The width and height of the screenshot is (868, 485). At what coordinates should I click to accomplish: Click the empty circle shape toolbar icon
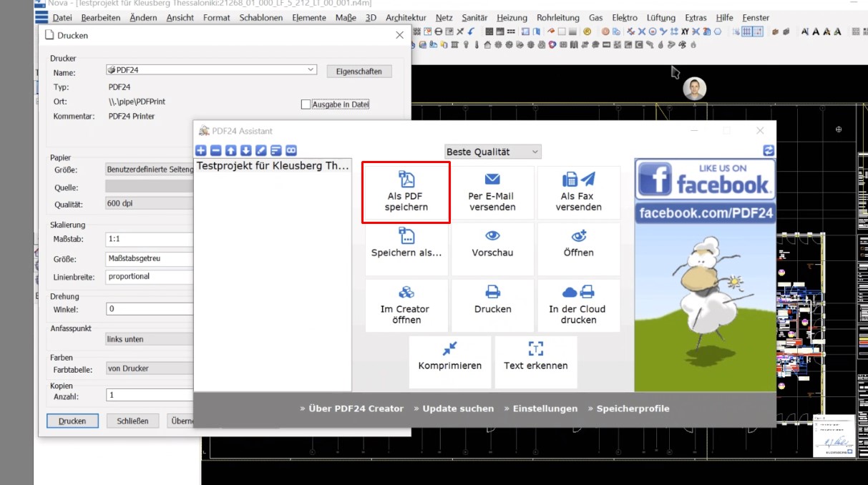718,31
